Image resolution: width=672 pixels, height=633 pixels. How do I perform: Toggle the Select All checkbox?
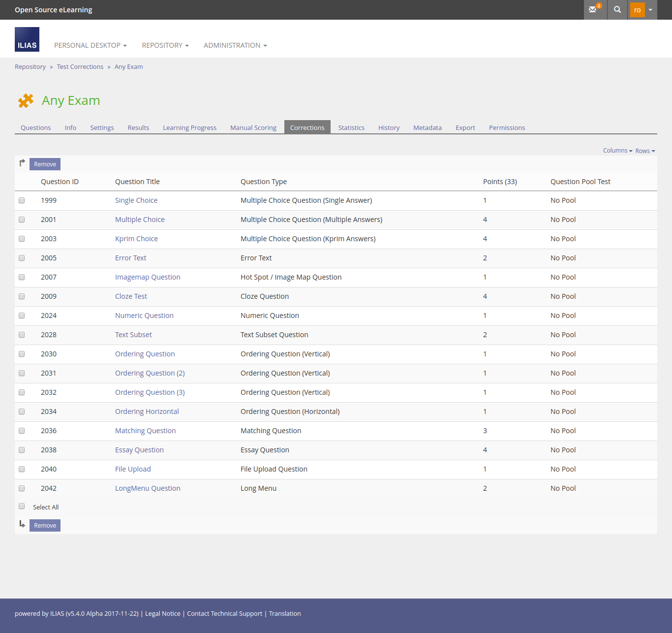(22, 506)
